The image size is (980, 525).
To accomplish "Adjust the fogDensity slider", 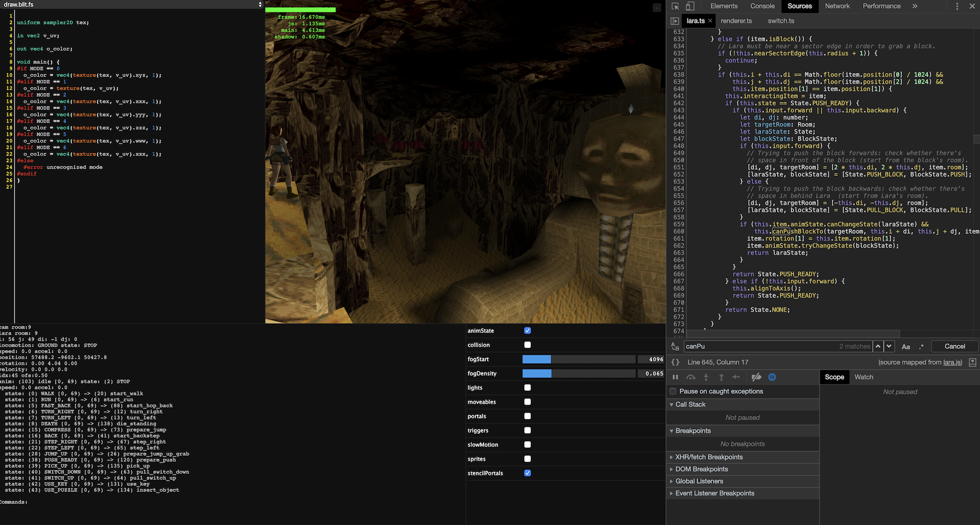I will (x=579, y=373).
